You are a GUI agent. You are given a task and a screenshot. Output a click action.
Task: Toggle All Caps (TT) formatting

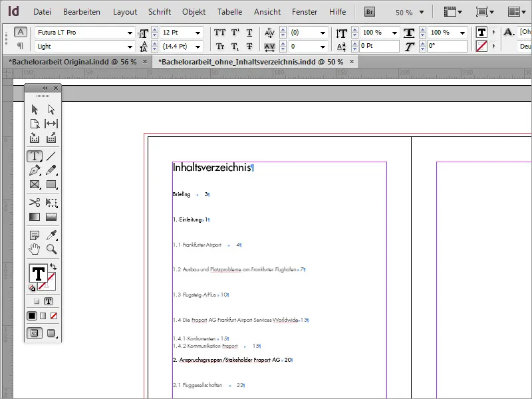point(219,33)
